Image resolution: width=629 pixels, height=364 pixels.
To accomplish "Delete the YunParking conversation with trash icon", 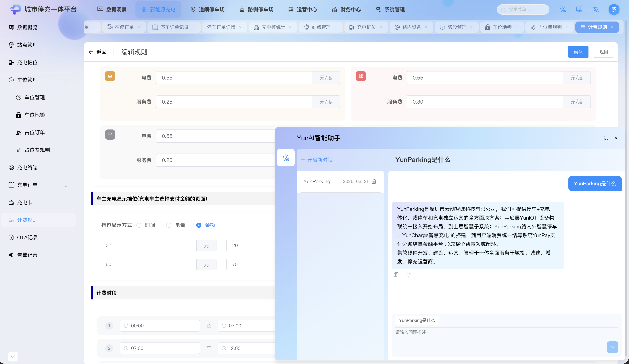I will tap(374, 181).
